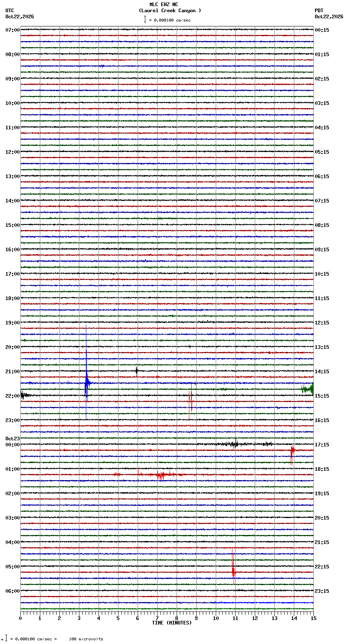Screen dimensions: 346x644
Task: Click the 03:00 UTC time label
Action: [13, 518]
